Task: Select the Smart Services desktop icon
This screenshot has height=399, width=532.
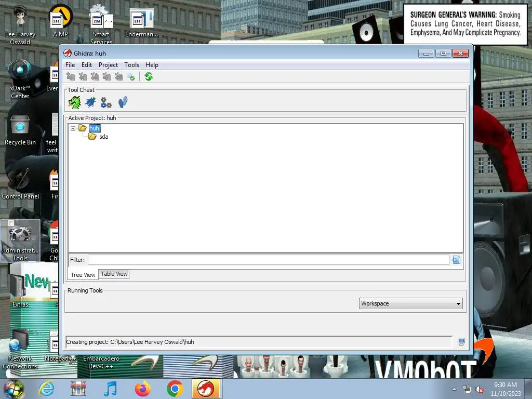Action: [x=101, y=25]
